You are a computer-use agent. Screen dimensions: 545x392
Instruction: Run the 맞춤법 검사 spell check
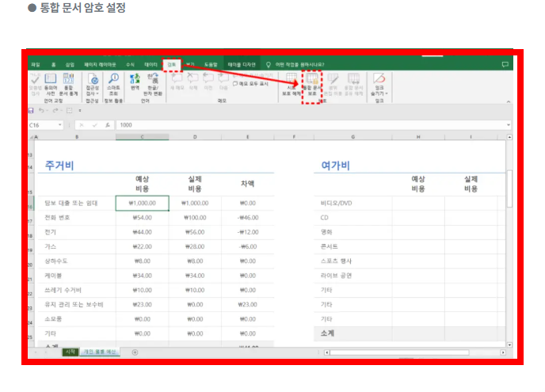[35, 85]
